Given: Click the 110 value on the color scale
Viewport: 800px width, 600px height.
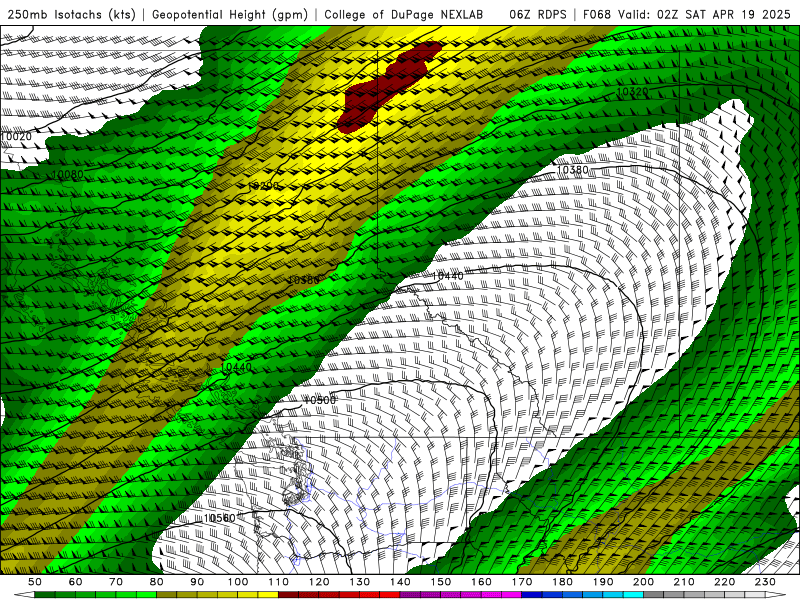Looking at the screenshot, I should coord(279,582).
